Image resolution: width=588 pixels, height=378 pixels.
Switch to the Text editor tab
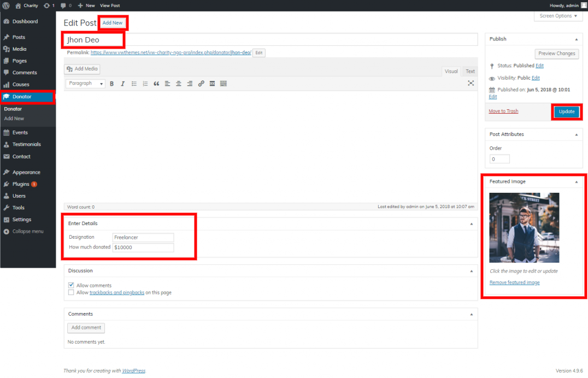[470, 72]
